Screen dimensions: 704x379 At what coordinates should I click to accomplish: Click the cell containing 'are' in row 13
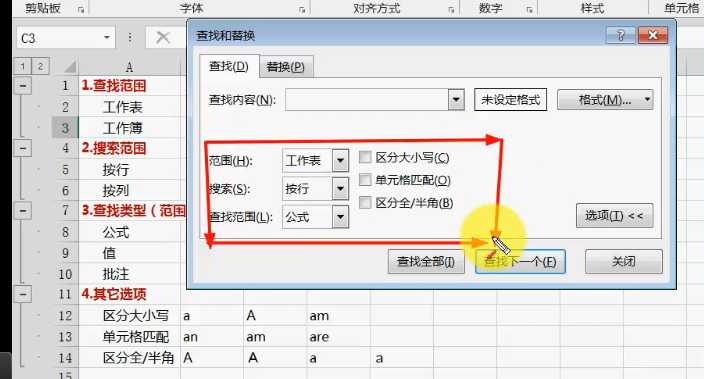coord(339,337)
